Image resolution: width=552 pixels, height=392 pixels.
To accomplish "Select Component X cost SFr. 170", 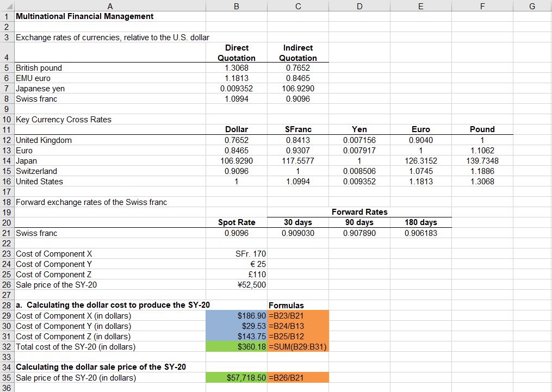I will [237, 254].
